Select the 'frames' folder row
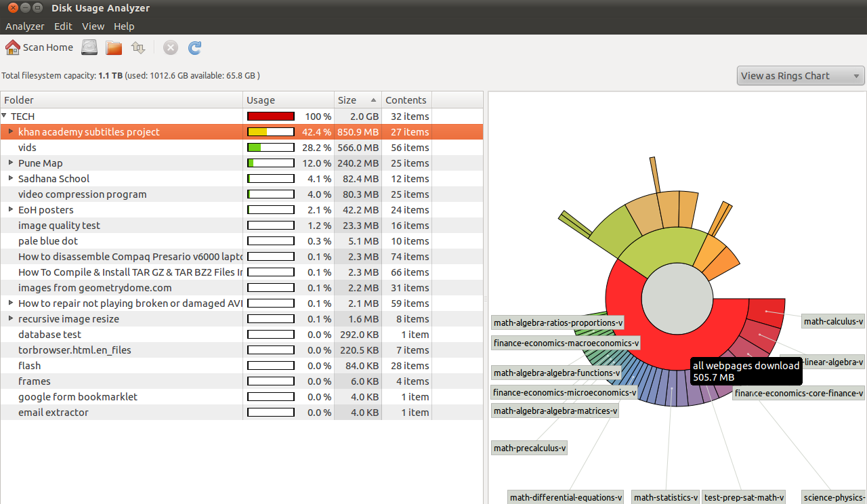This screenshot has width=867, height=504. click(242, 381)
